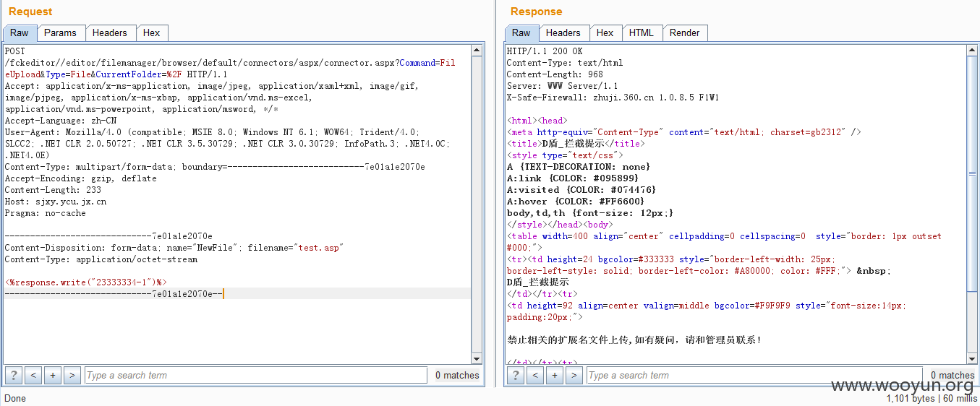The height and width of the screenshot is (406, 980).
Task: Click Response pane scrollbar down arrow
Action: click(972, 358)
